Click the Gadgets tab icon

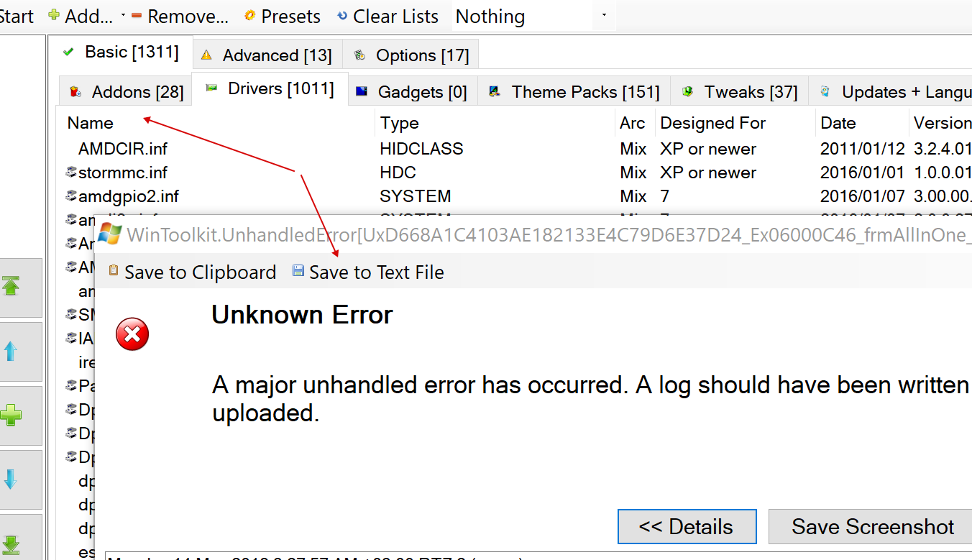(x=362, y=91)
